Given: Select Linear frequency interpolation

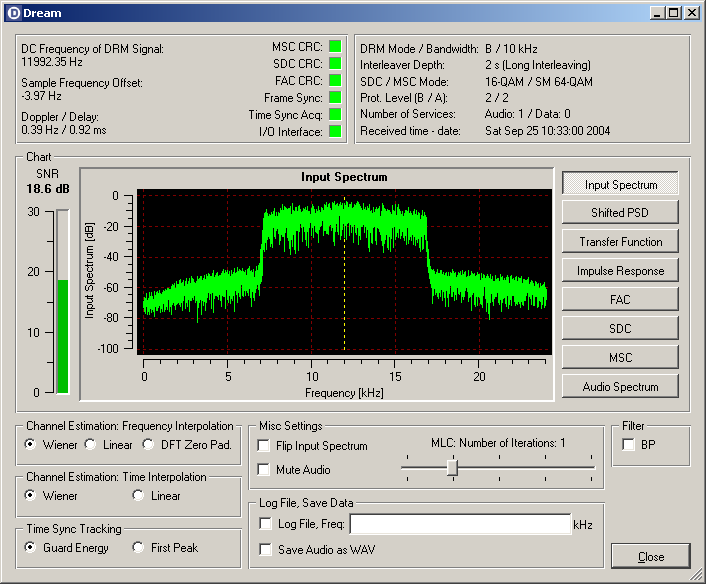Looking at the screenshot, I should [90, 445].
